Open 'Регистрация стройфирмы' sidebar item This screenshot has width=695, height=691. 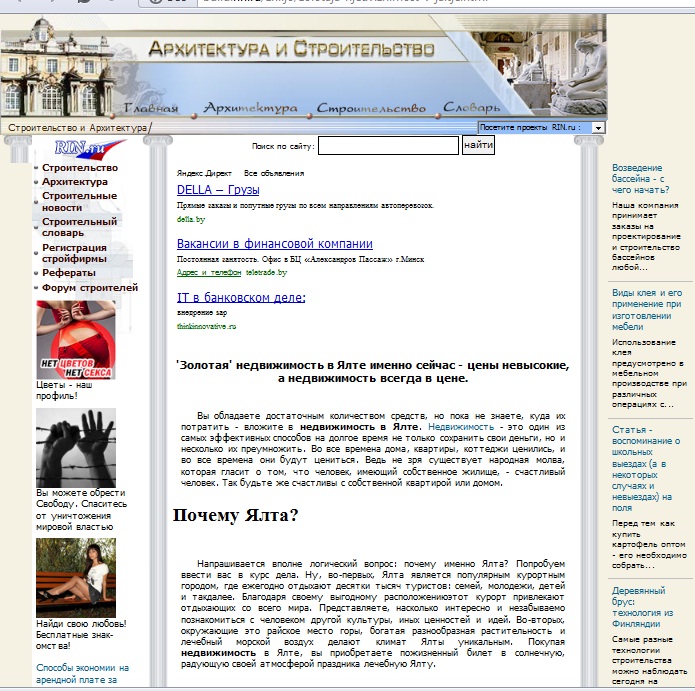[x=74, y=253]
